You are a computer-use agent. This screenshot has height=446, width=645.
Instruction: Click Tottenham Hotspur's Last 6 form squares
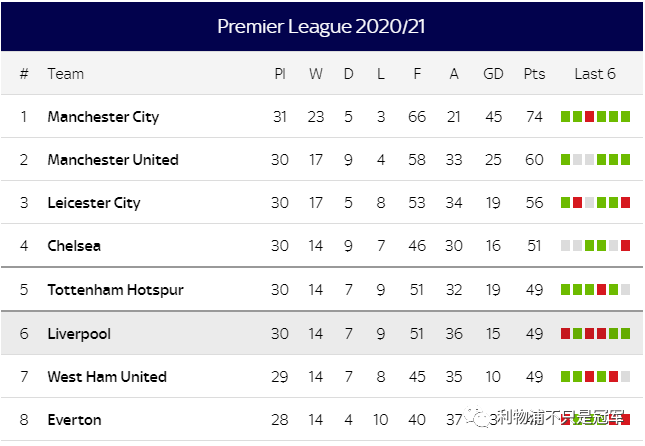(x=595, y=290)
